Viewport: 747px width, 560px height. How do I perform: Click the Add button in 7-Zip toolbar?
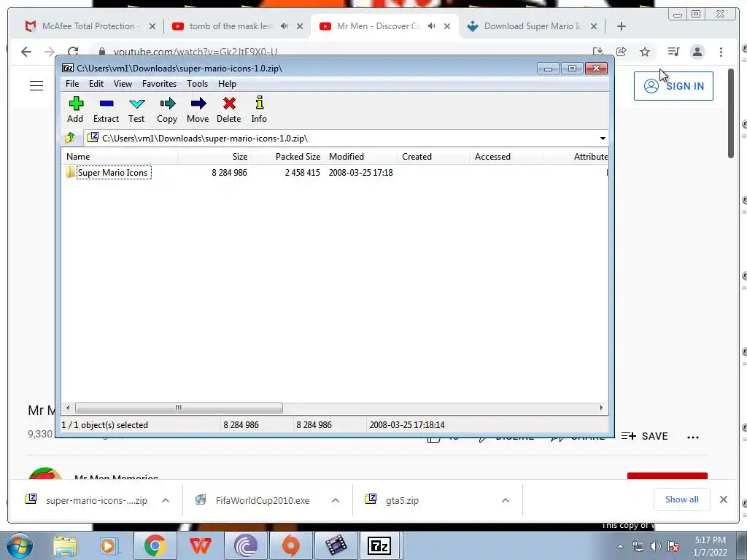[75, 109]
